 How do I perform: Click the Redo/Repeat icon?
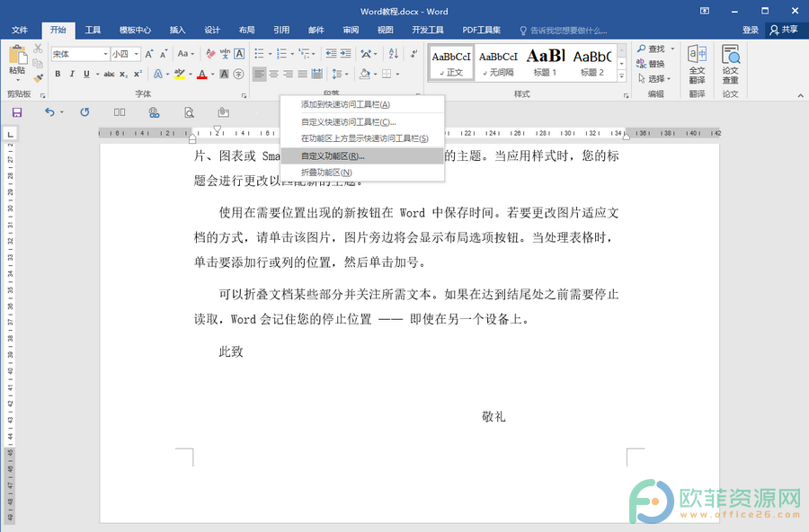pos(84,112)
